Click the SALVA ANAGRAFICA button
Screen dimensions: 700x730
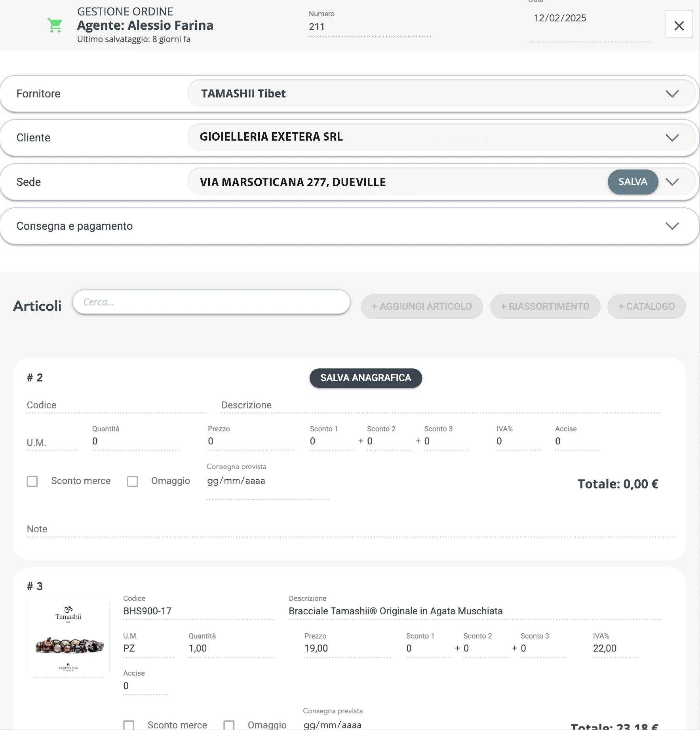(x=365, y=378)
